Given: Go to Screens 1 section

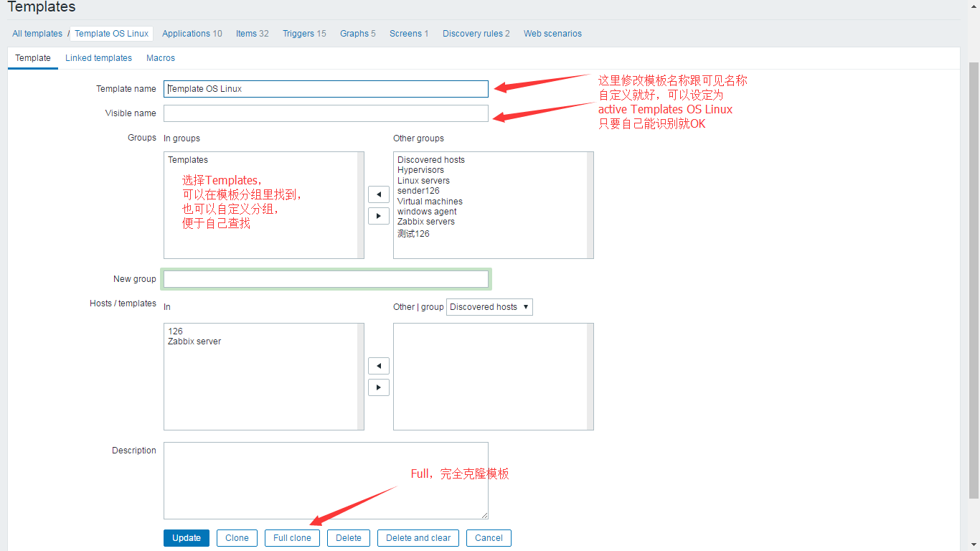Looking at the screenshot, I should click(409, 34).
